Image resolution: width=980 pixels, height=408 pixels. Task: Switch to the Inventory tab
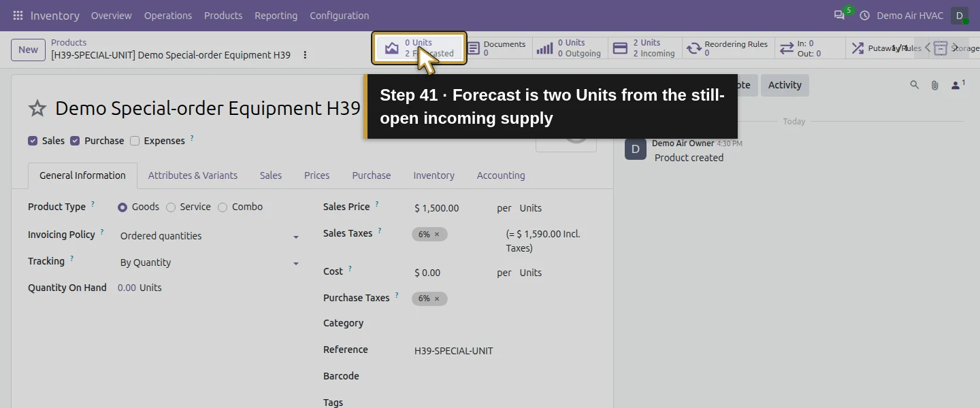(434, 175)
